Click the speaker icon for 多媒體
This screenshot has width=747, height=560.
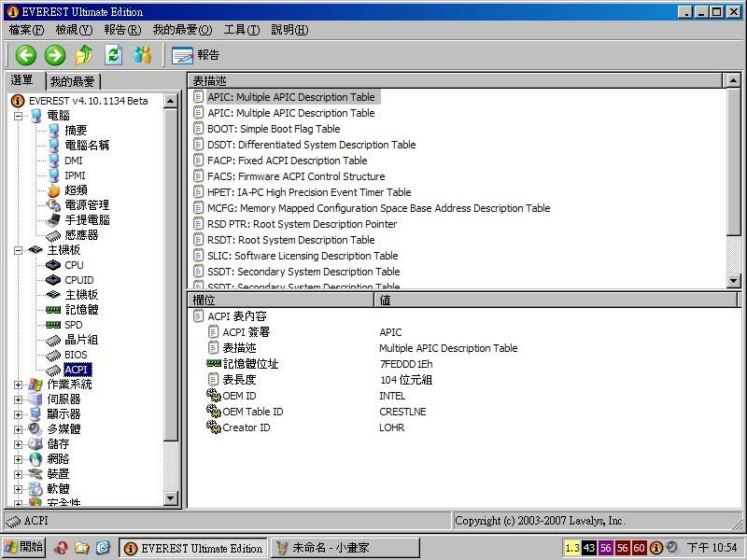35,429
